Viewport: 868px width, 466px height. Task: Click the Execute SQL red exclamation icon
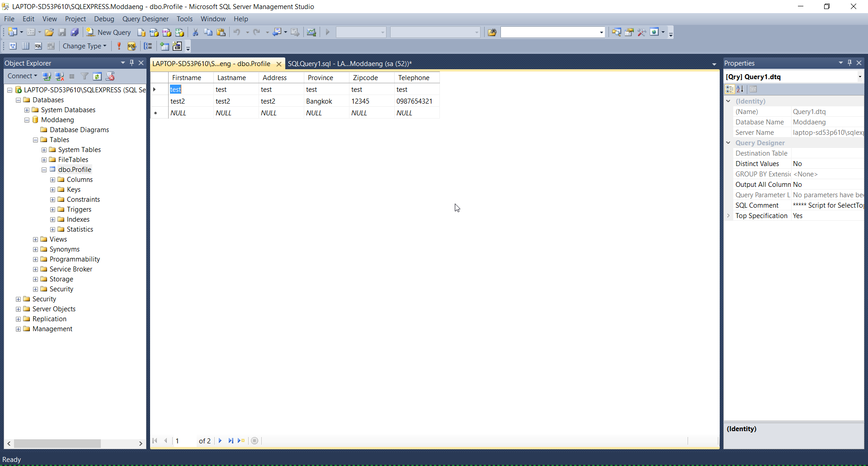[119, 46]
